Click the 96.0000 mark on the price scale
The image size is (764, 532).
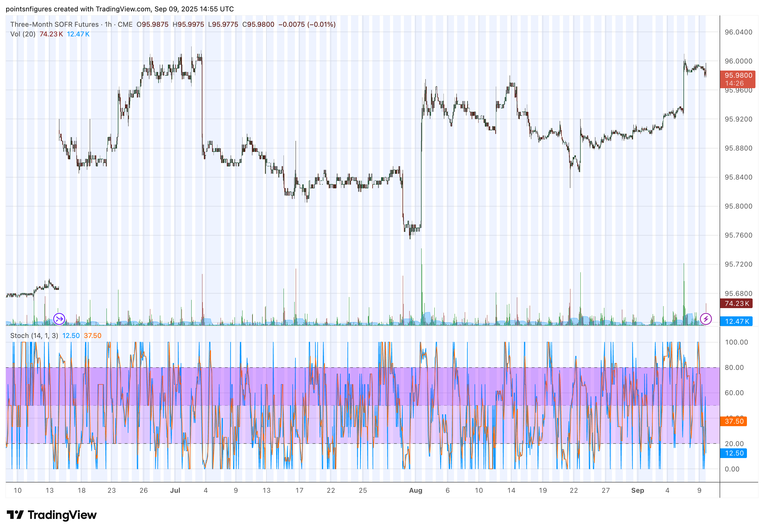click(738, 61)
